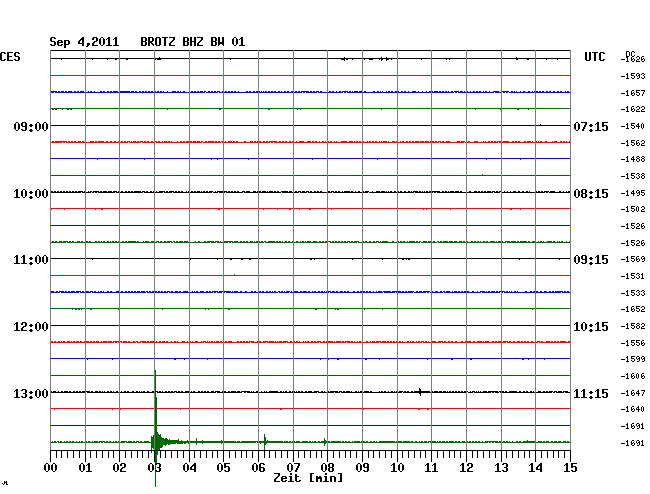The height and width of the screenshot is (494, 650).
Task: Click the small aftershock burst near minute 06
Action: 265,440
